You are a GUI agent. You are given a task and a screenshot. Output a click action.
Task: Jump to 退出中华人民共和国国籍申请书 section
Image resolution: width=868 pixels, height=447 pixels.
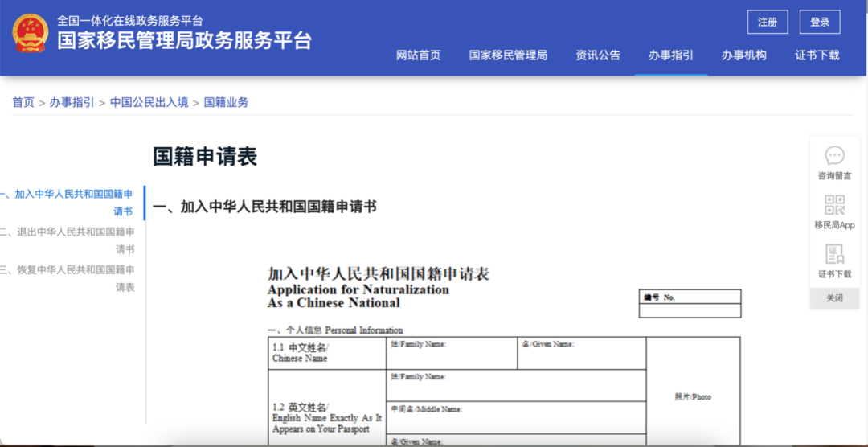click(68, 240)
